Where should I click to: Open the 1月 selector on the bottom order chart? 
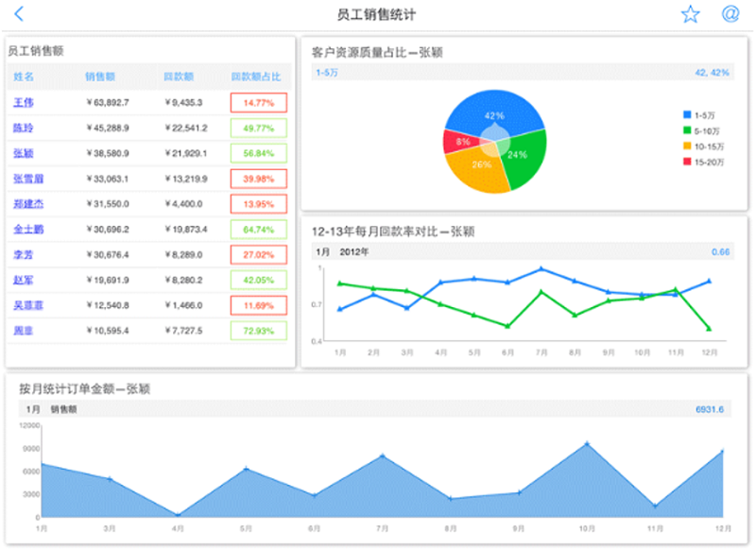[x=31, y=409]
